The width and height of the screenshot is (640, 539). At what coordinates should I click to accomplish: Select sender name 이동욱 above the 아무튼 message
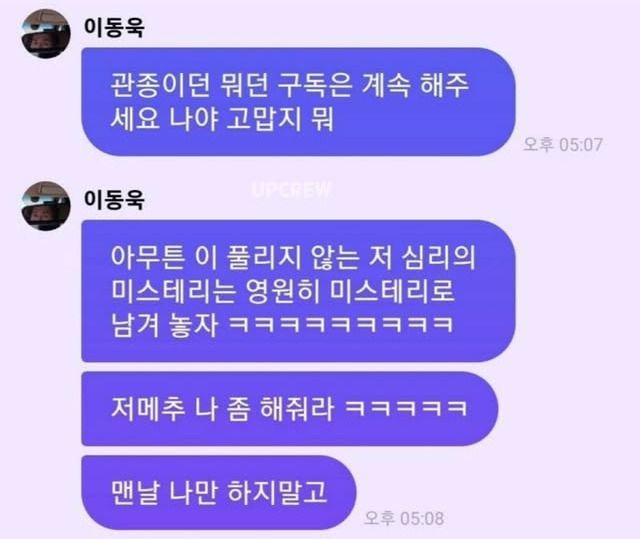pos(114,200)
